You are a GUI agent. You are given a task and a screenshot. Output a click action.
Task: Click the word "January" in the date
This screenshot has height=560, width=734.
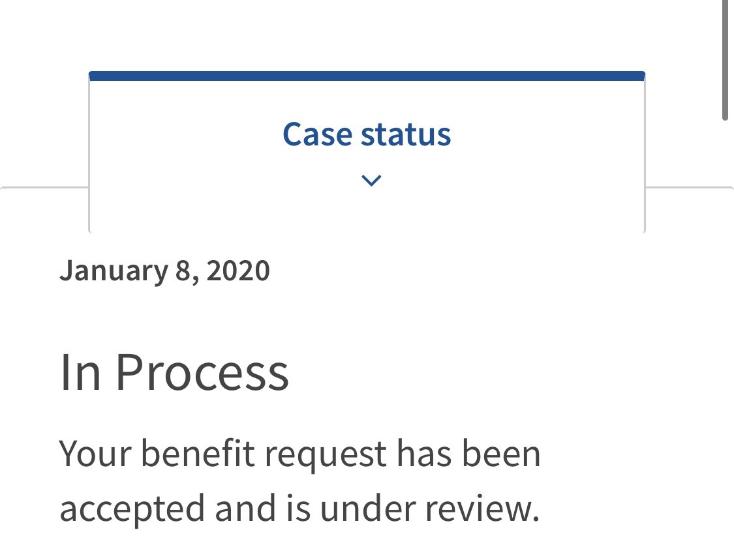click(x=114, y=272)
